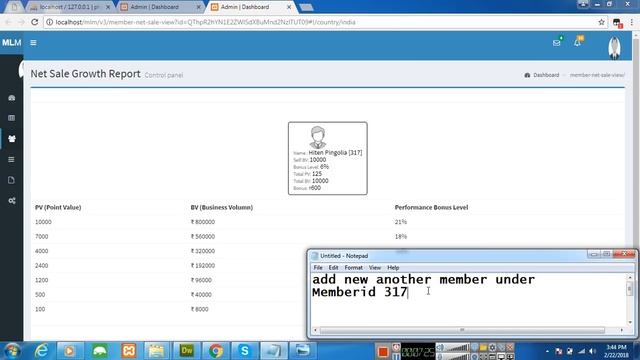Open the Notepad Format menu
This screenshot has height=360, width=640.
click(353, 268)
